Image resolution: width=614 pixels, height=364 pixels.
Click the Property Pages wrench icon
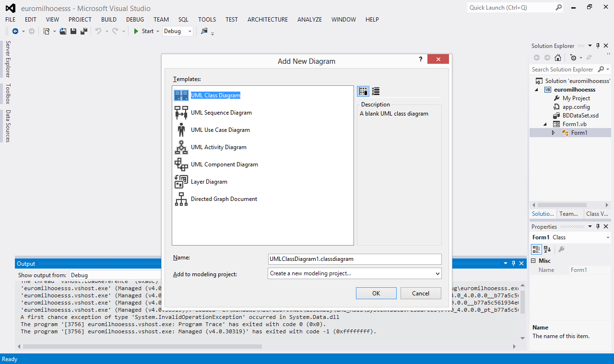(561, 249)
